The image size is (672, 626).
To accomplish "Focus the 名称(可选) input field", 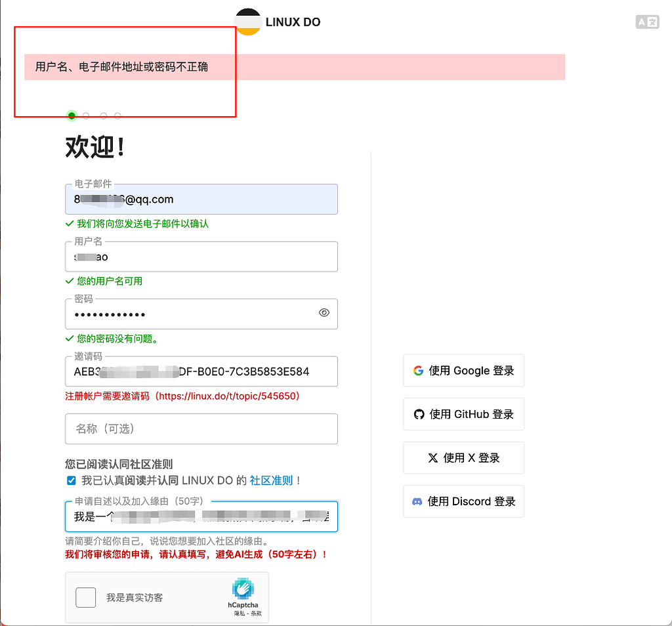I will pyautogui.click(x=201, y=429).
